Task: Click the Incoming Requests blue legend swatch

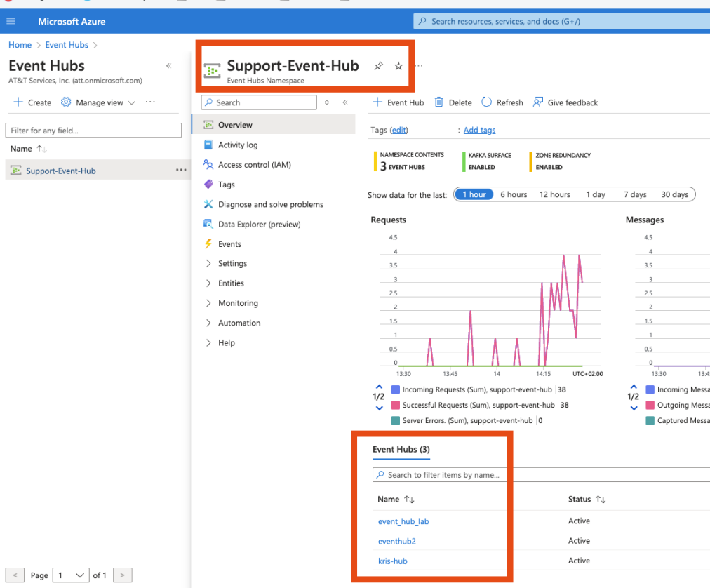Action: [x=396, y=389]
